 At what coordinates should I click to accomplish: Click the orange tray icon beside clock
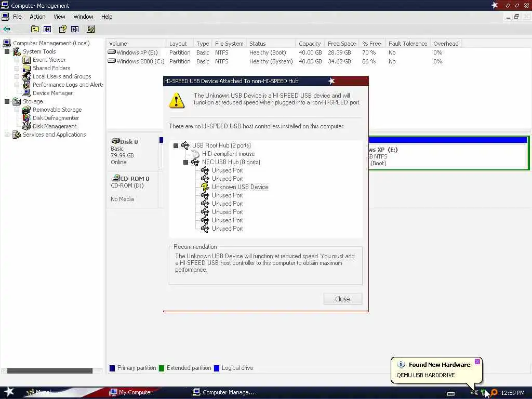pyautogui.click(x=494, y=393)
